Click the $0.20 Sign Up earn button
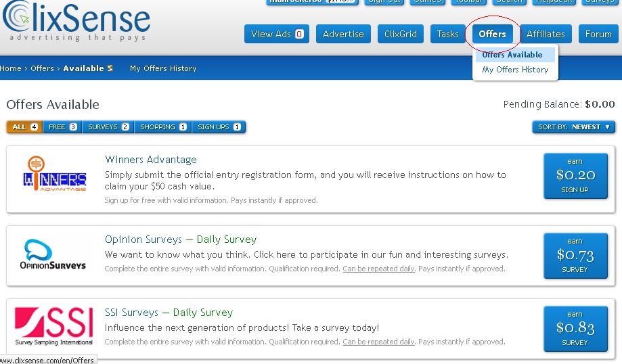622x364 pixels. [575, 176]
